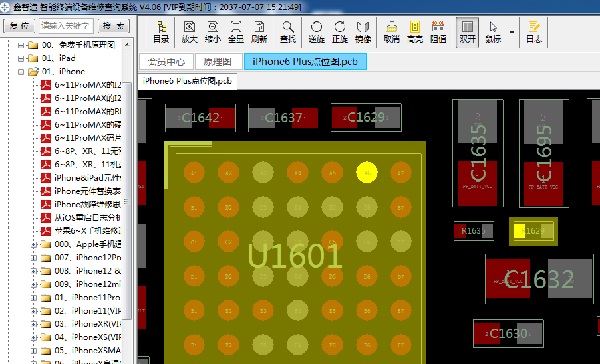600x364 pixels.
Task: Zoom in with the 放大 tool
Action: coord(189,32)
